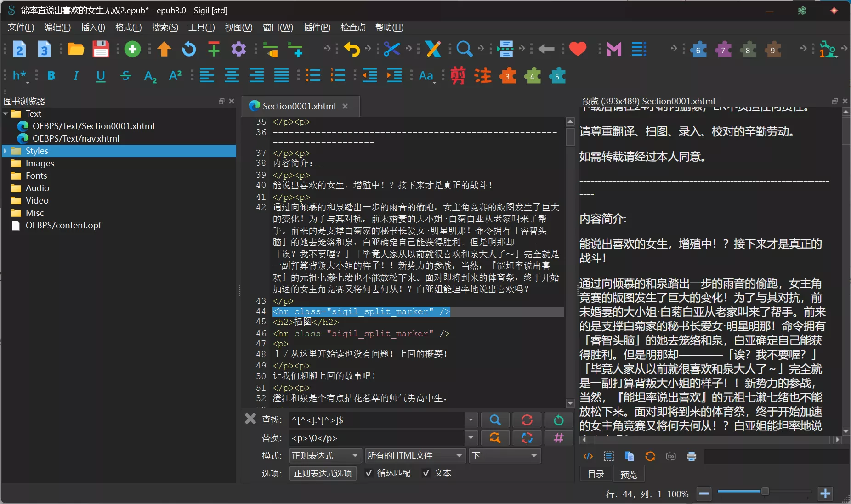This screenshot has width=851, height=504.
Task: Click the 替换 replace input field
Action: pos(376,438)
